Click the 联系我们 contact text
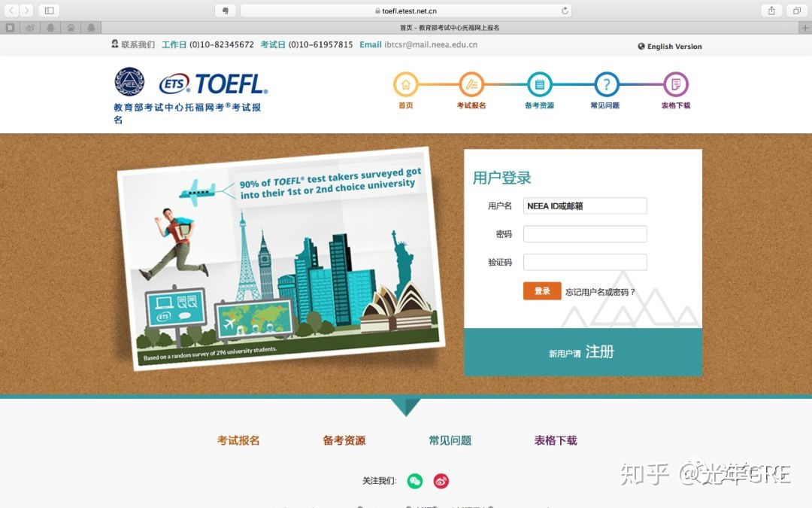This screenshot has width=812, height=508. coord(138,44)
